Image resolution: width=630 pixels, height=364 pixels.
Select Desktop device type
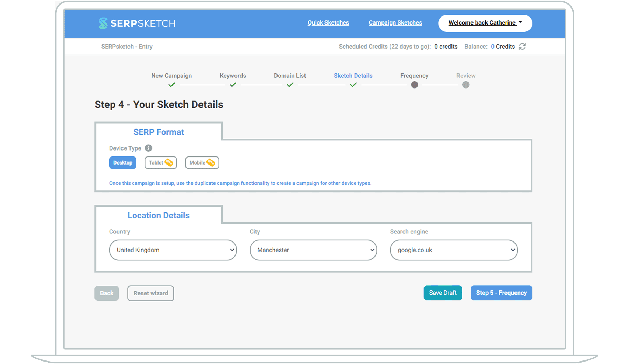coord(122,163)
